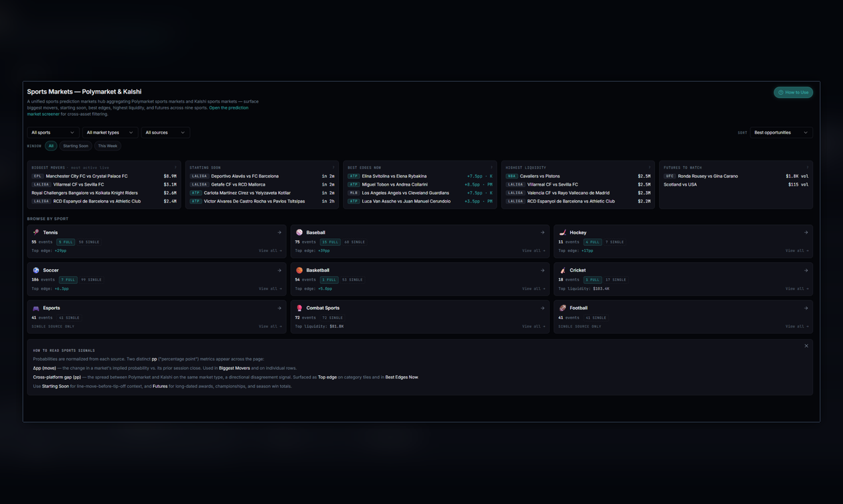
Task: Click the Soccer ball icon
Action: point(36,270)
